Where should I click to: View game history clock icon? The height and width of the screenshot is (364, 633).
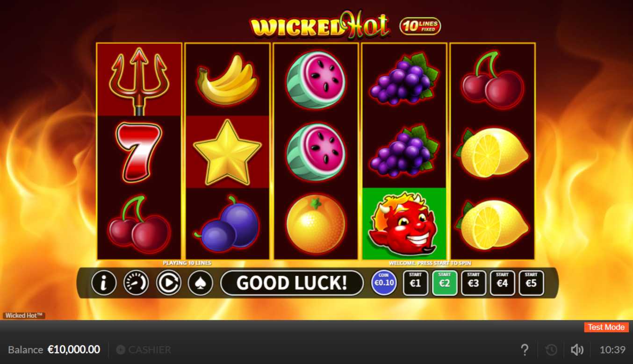tap(551, 350)
